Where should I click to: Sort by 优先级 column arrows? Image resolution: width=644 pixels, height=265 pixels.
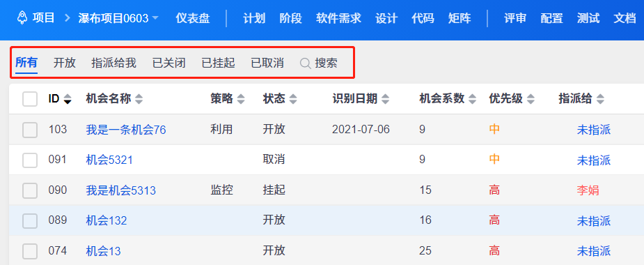[x=531, y=99]
